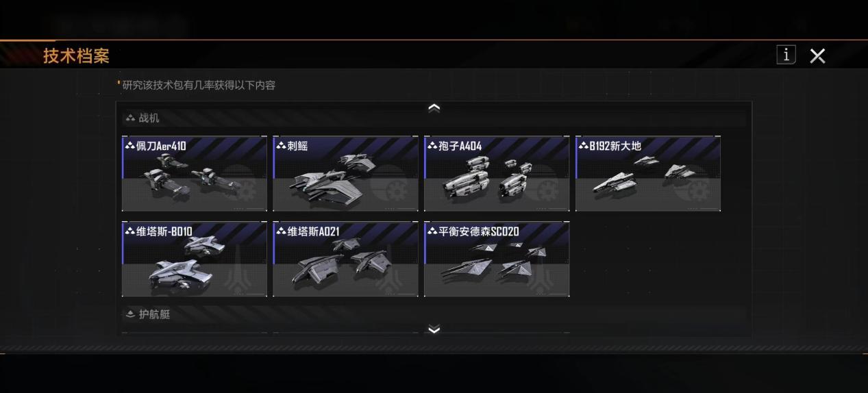Select the 平衡安德森SC020 card
Image resolution: width=868 pixels, height=393 pixels.
[497, 259]
